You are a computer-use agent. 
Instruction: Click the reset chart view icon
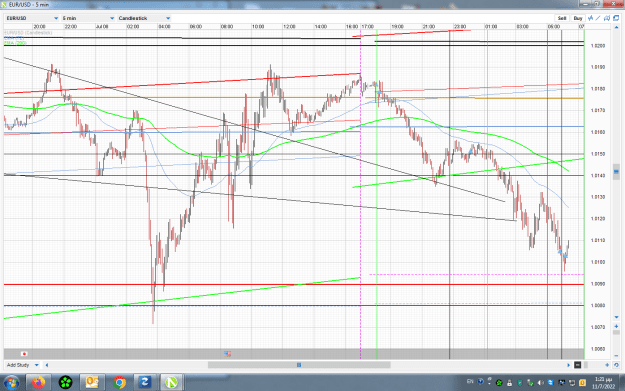click(x=616, y=365)
